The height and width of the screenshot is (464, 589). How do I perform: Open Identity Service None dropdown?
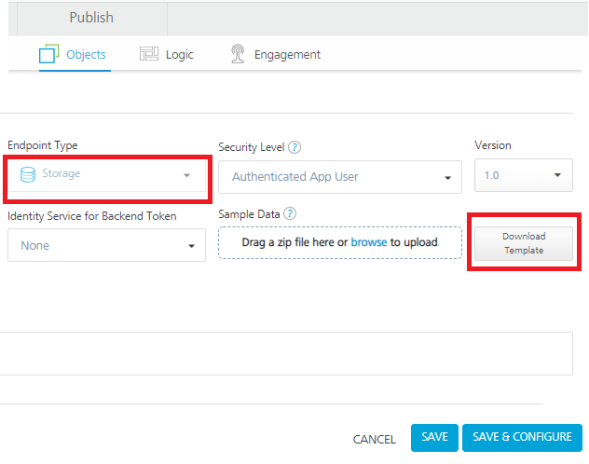point(107,245)
